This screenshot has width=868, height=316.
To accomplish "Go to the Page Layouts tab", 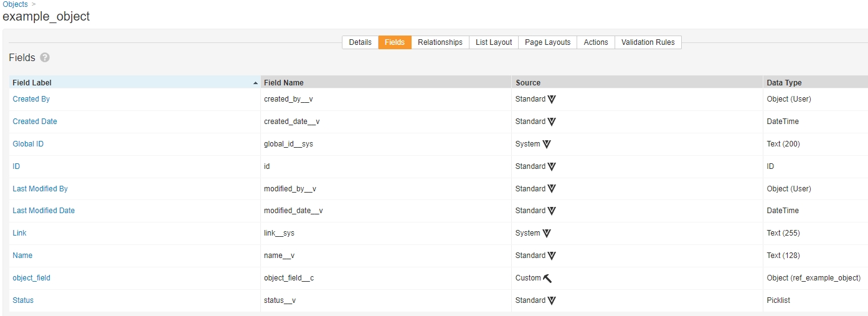I will [x=547, y=42].
